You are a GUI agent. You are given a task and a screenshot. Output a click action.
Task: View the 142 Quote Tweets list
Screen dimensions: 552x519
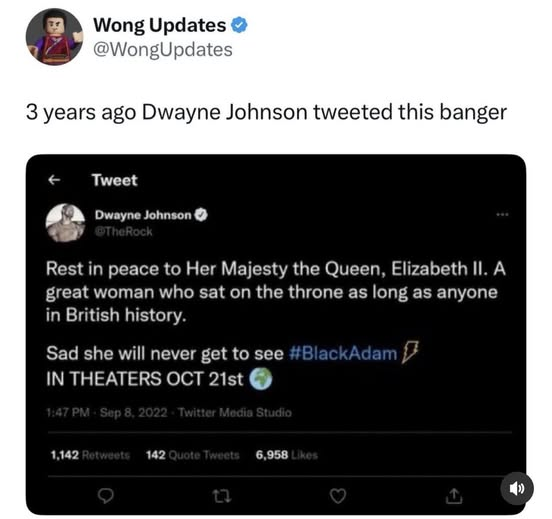(x=193, y=455)
